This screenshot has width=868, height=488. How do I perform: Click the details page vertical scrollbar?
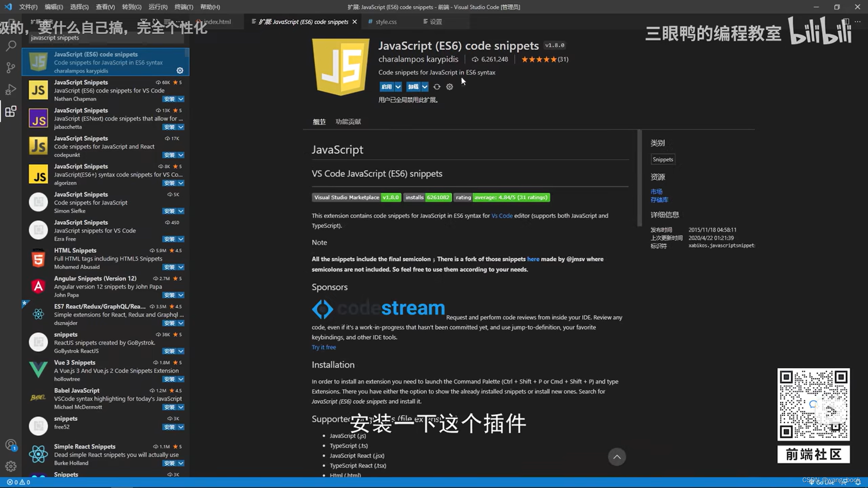point(639,178)
